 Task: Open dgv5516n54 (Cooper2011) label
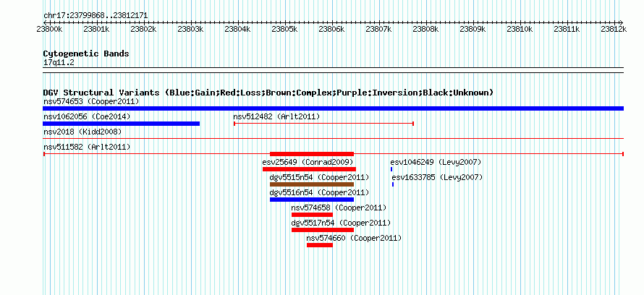(x=319, y=192)
